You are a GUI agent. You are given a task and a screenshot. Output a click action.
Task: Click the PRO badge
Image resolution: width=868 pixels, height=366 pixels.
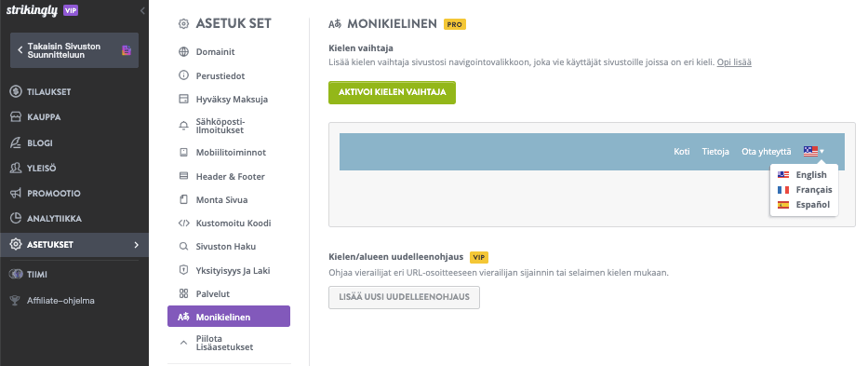455,24
